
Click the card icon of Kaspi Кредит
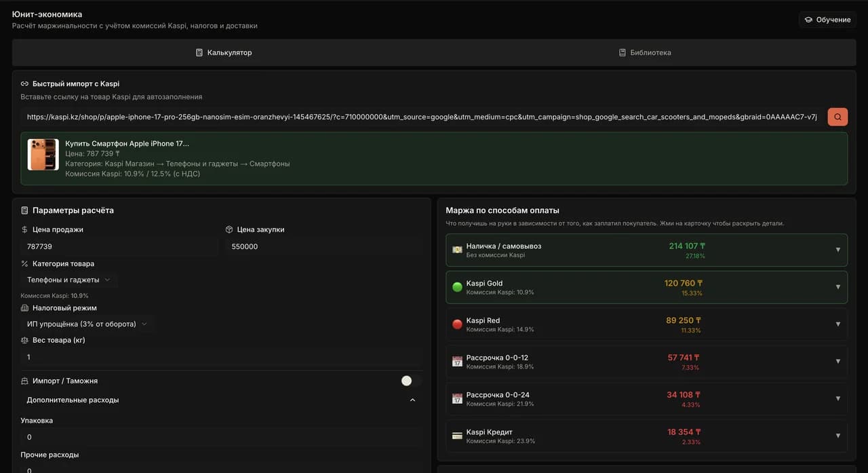pos(457,436)
